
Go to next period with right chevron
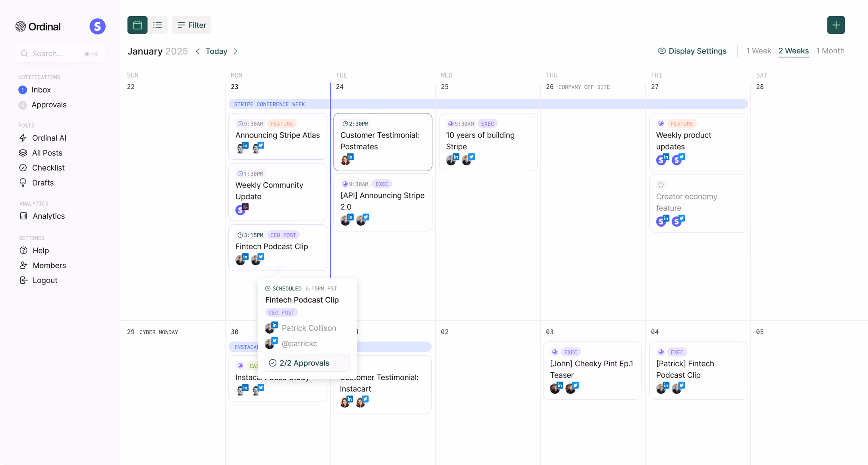236,51
